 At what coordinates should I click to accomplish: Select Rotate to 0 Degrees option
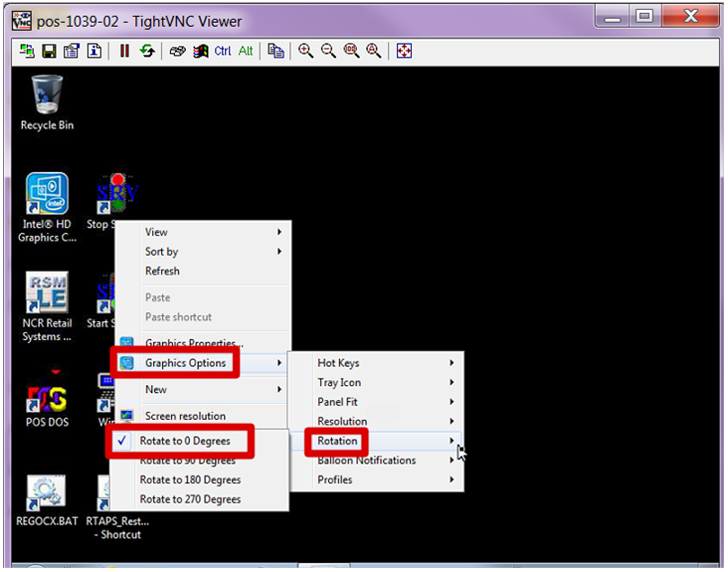185,441
